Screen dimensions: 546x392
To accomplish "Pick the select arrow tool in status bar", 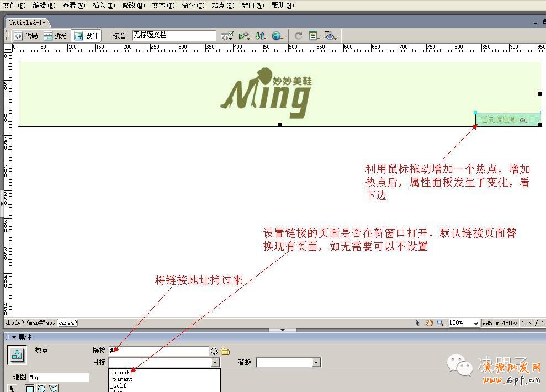I will (x=417, y=323).
